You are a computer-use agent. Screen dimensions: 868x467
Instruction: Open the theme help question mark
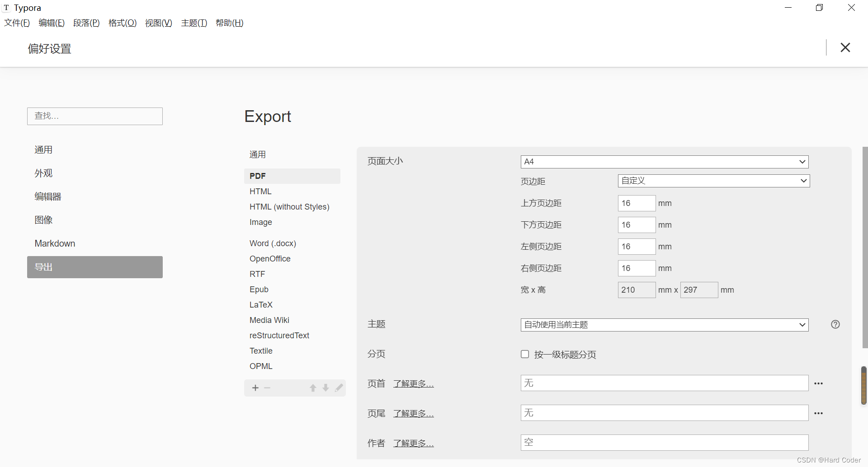pos(835,324)
